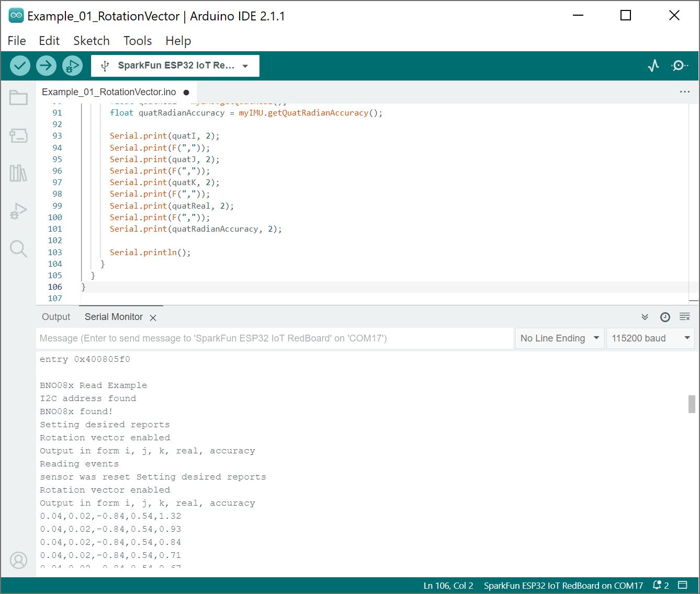Open the Debug panel in sidebar

[18, 211]
